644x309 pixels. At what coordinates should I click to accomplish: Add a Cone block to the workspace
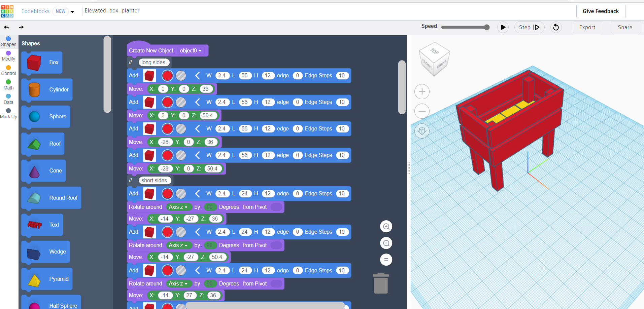tap(43, 170)
